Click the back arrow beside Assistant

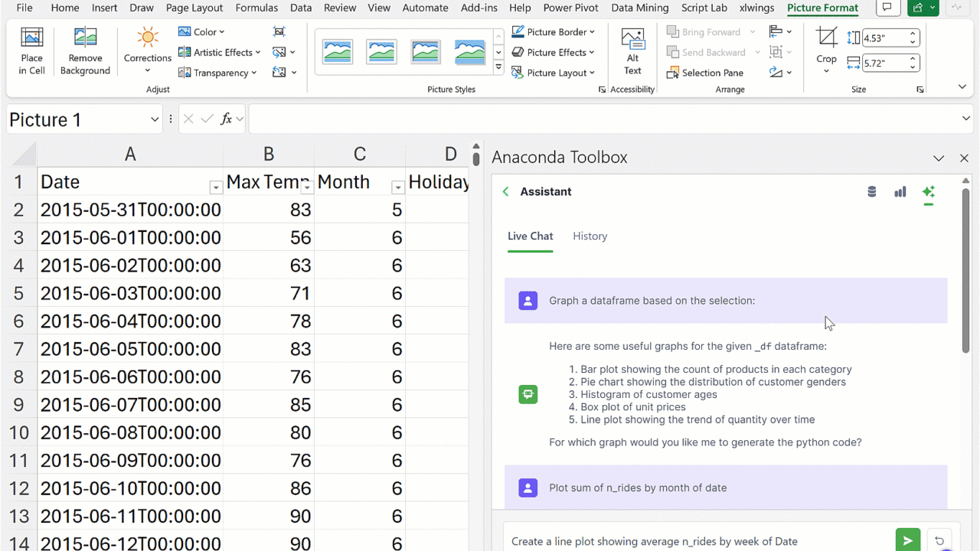click(x=505, y=192)
